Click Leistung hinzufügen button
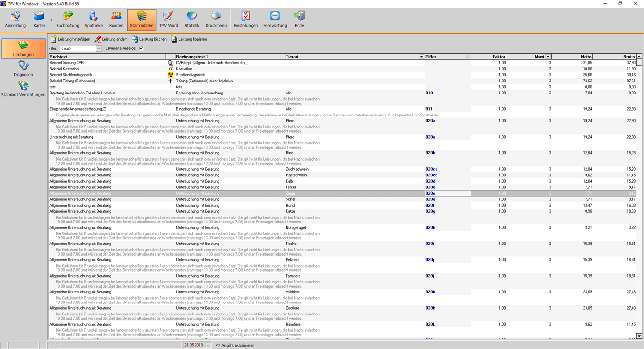The width and height of the screenshot is (644, 349). [70, 39]
